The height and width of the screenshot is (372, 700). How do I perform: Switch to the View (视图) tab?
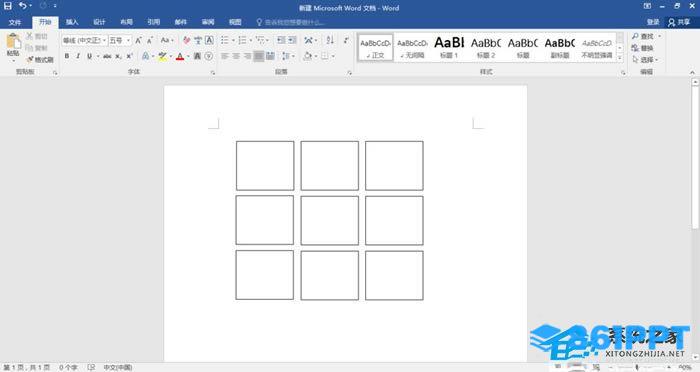(x=235, y=22)
